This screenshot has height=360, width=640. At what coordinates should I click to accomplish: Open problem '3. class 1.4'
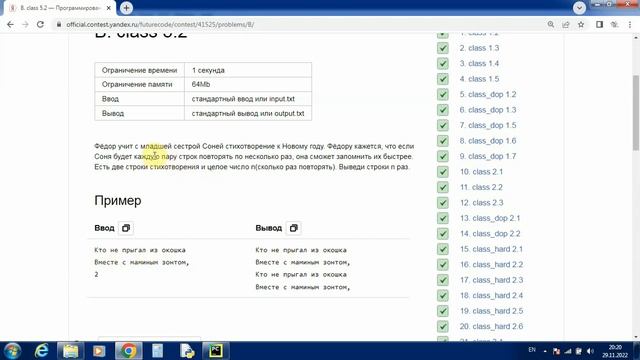point(479,64)
